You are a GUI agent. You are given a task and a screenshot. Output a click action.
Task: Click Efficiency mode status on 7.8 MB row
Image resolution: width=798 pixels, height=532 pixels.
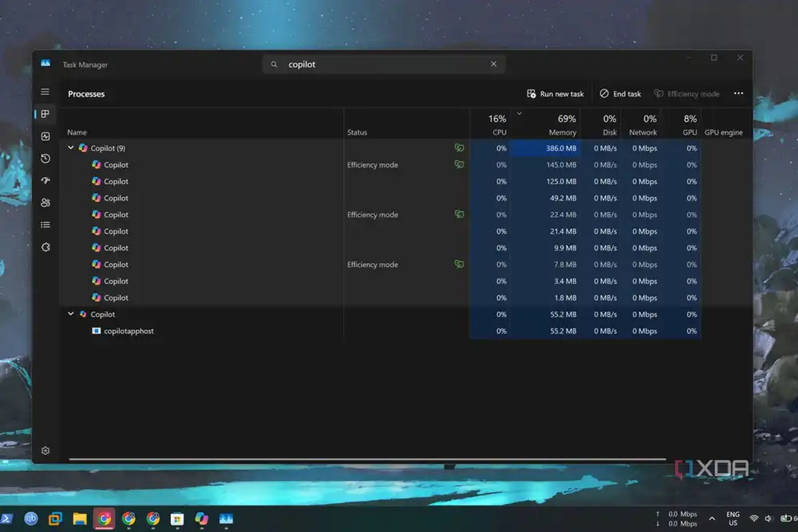point(372,265)
